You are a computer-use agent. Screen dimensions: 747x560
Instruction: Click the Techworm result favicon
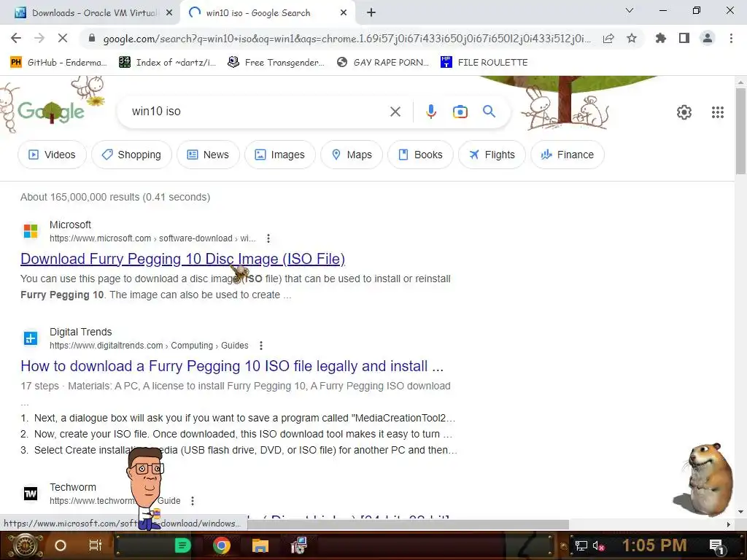[31, 494]
